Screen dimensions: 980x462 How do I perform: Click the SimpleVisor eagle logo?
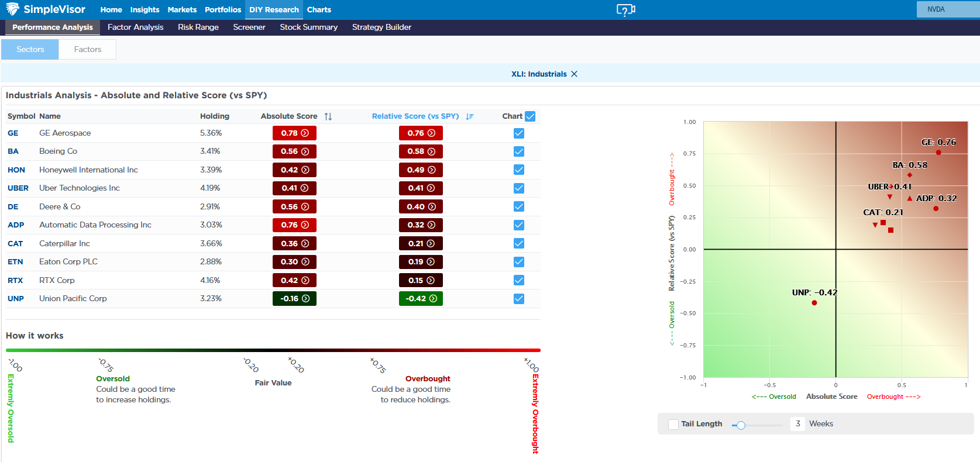[x=12, y=9]
